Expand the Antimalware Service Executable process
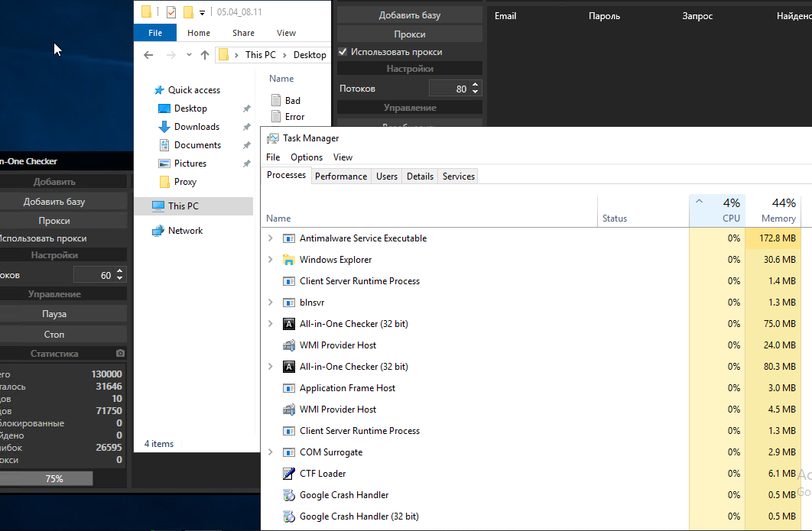This screenshot has width=812, height=531. pyautogui.click(x=270, y=238)
